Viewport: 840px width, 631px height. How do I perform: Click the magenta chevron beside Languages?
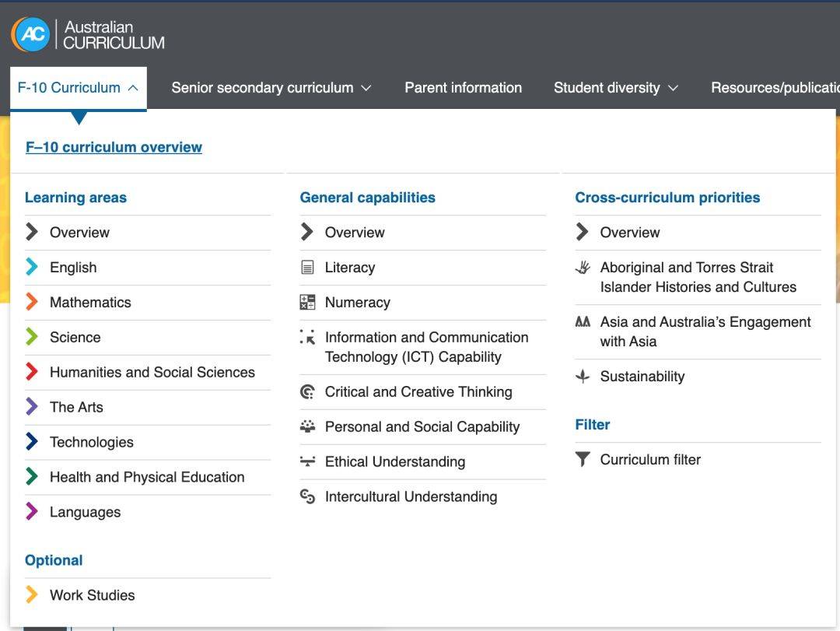32,511
